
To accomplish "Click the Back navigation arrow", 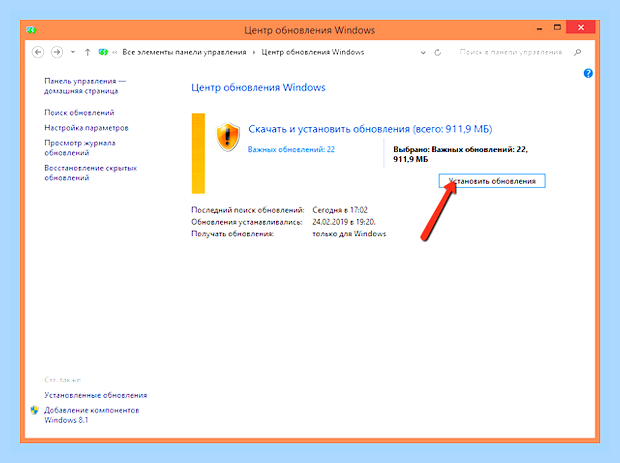I will point(38,52).
